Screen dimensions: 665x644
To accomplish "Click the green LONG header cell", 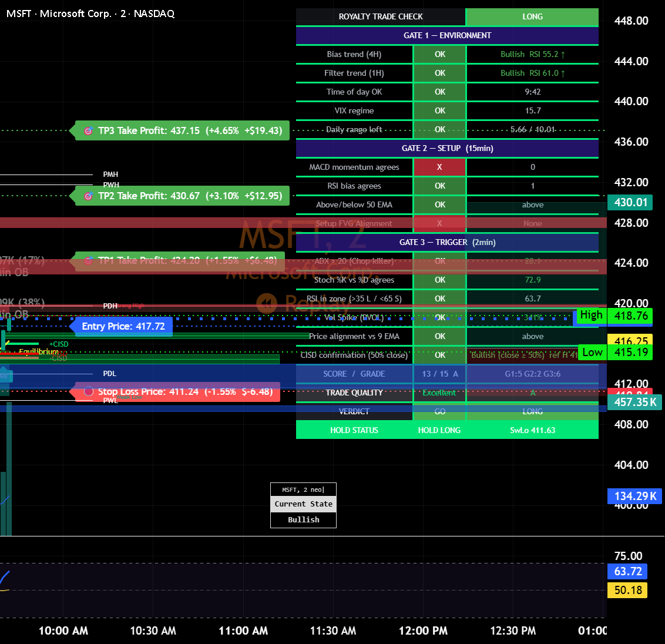I will point(532,16).
